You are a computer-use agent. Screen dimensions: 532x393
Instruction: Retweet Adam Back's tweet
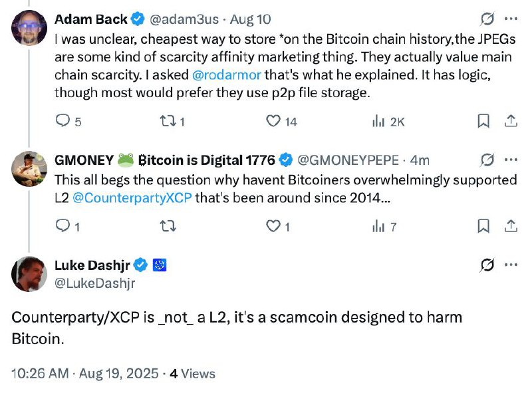tap(168, 121)
